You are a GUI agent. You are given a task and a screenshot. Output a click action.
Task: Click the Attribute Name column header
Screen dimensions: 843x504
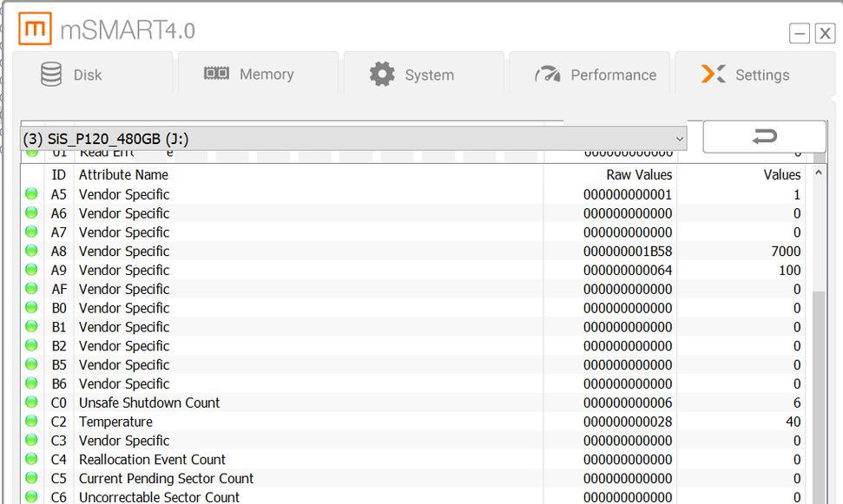[x=123, y=174]
